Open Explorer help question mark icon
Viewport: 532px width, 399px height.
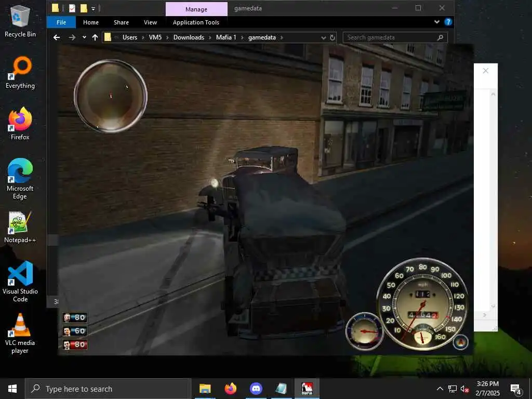[x=448, y=22]
